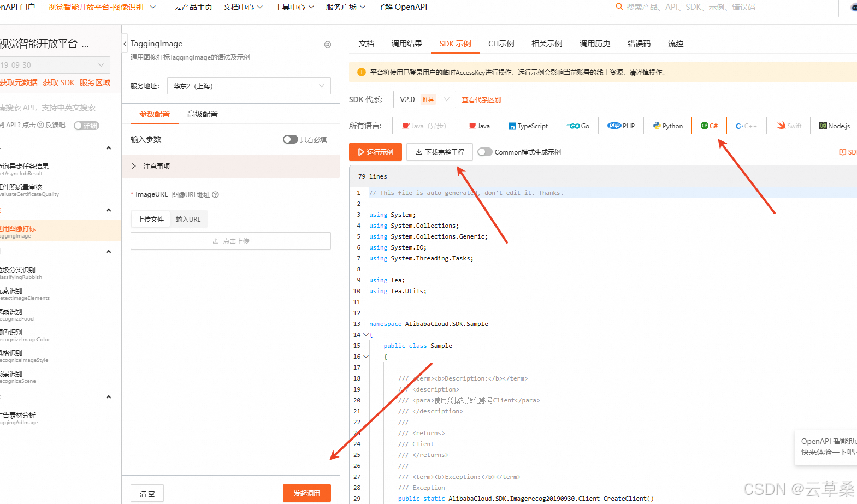Select the 输入URL option
Screen dimensions: 857x504
coord(188,219)
